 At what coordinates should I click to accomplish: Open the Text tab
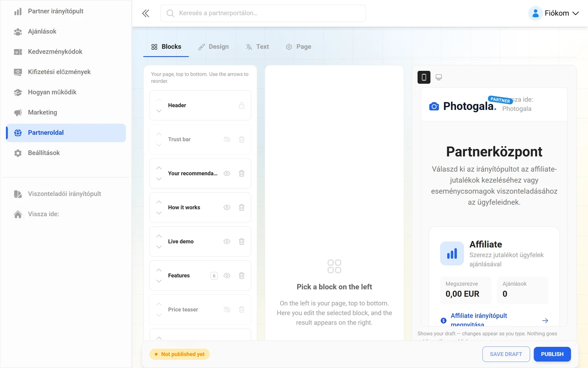tap(257, 47)
